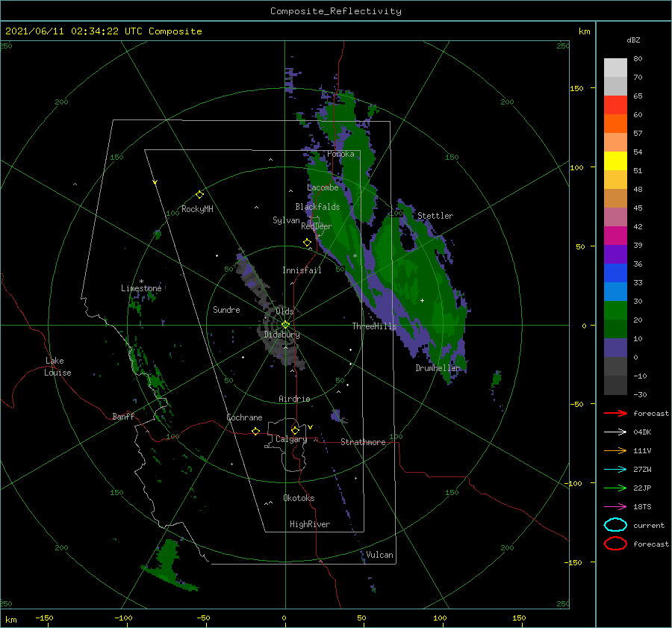Click the red forecast arrow in legend
The image size is (672, 628).
[615, 413]
